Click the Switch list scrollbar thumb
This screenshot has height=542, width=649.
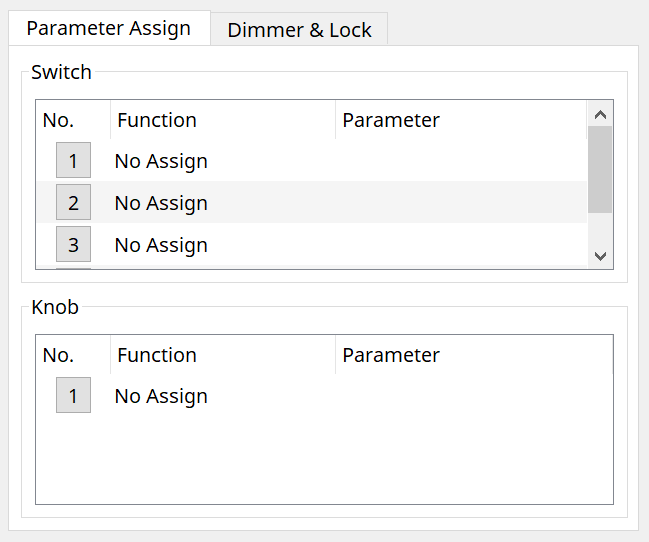pyautogui.click(x=600, y=168)
